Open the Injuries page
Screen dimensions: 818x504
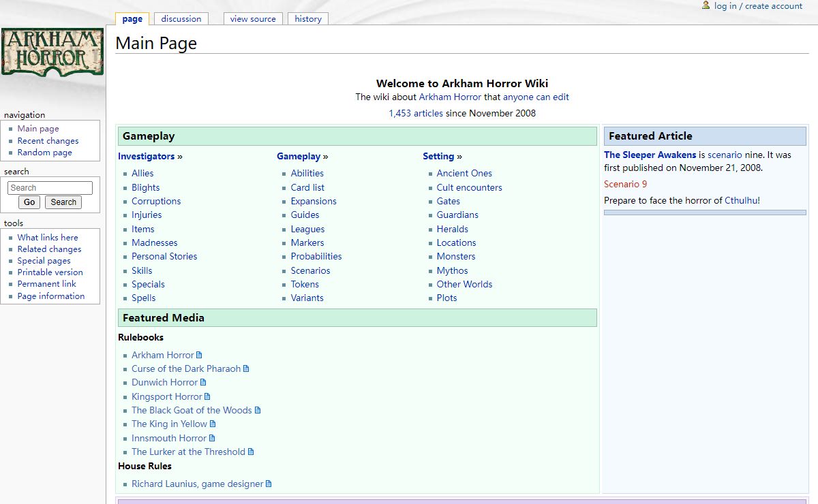tap(147, 215)
